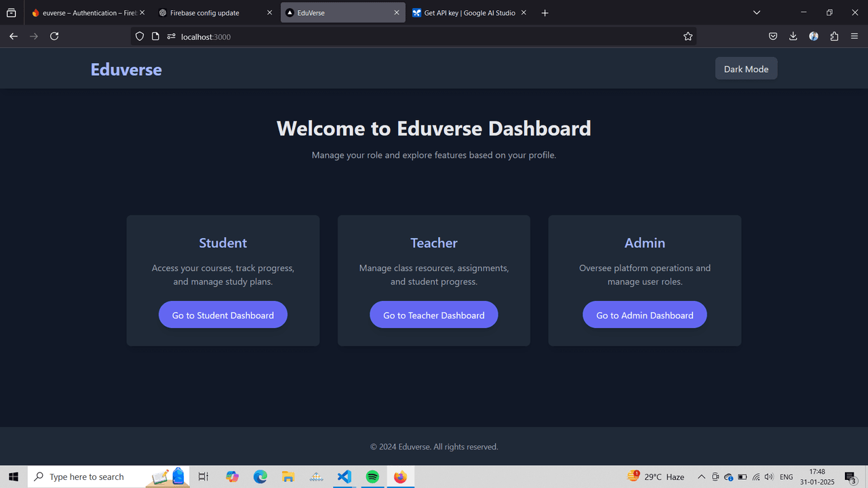Screen dimensions: 868x488
Task: Open the tracking protection shield icon
Action: [140, 37]
